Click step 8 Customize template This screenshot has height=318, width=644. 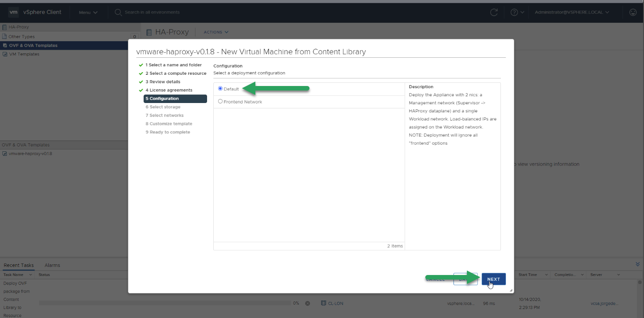click(169, 124)
